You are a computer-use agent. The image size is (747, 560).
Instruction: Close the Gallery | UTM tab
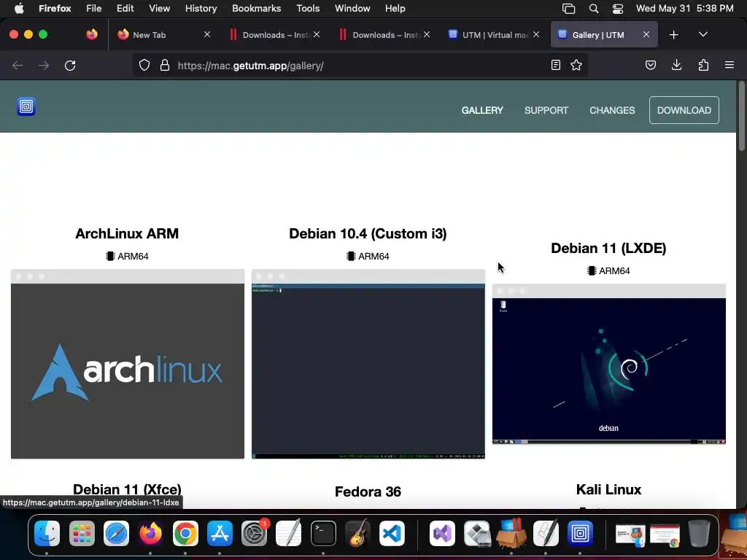pyautogui.click(x=646, y=34)
